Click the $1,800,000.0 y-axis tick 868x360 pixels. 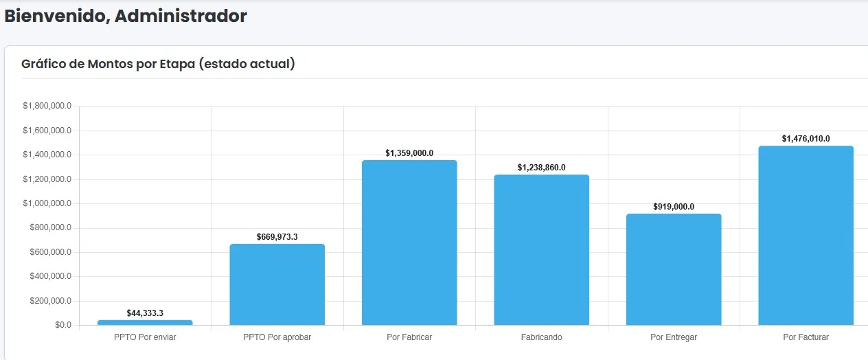[47, 106]
